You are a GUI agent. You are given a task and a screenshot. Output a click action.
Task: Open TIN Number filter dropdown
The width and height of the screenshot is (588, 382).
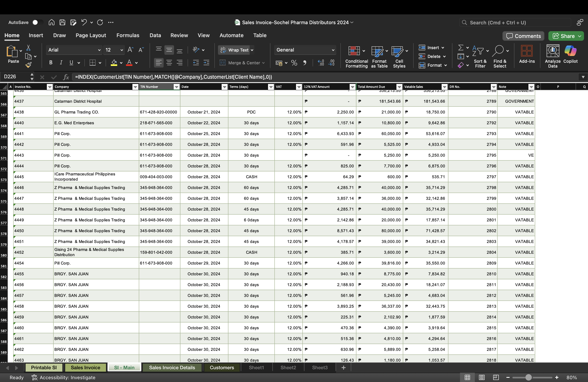[176, 87]
